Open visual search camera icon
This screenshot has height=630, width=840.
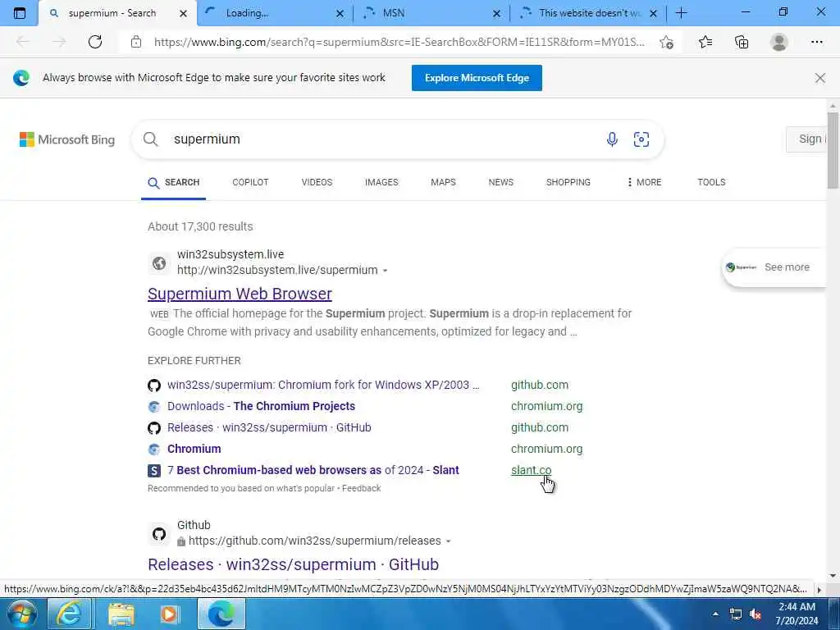641,139
